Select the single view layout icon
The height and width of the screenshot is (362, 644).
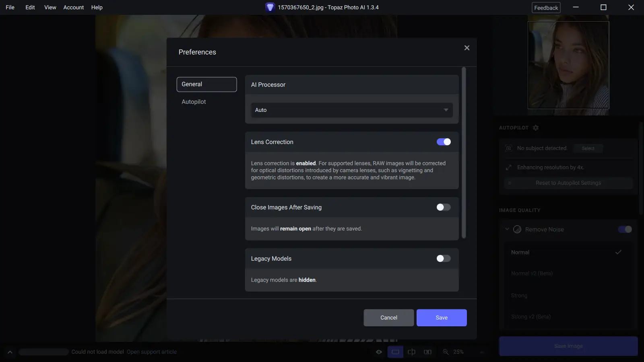pyautogui.click(x=395, y=352)
